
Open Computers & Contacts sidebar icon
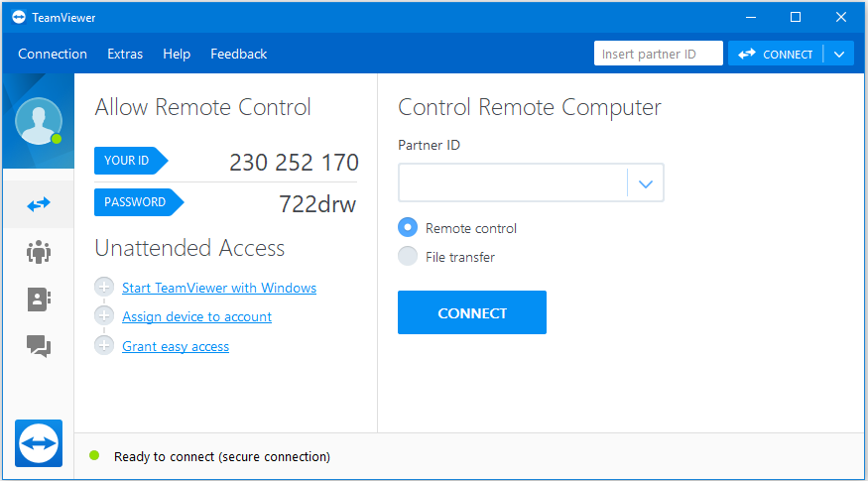39,299
